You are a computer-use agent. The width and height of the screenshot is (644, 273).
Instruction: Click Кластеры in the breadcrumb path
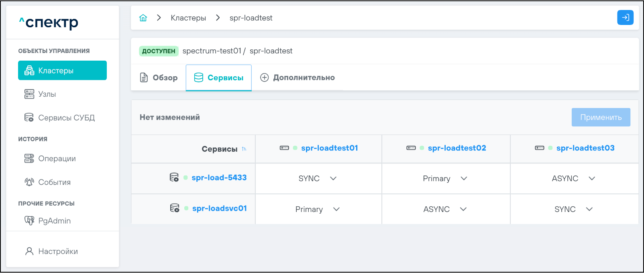188,18
